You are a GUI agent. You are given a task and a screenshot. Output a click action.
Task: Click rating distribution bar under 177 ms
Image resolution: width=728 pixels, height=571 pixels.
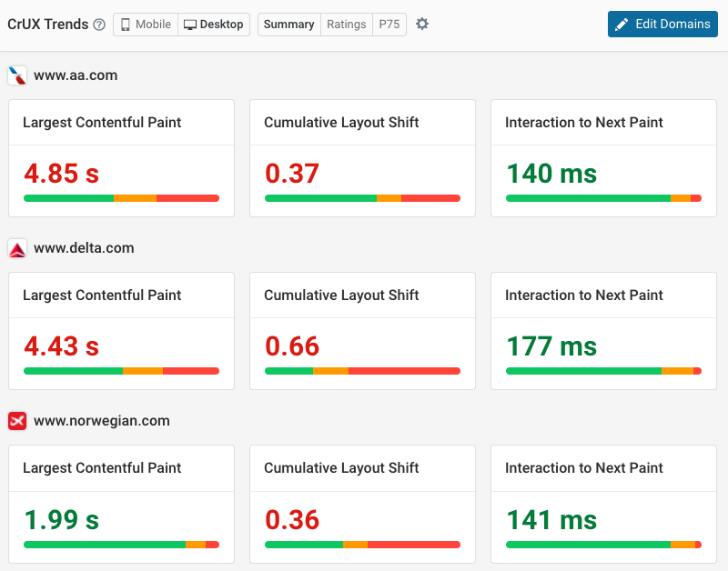tap(603, 371)
